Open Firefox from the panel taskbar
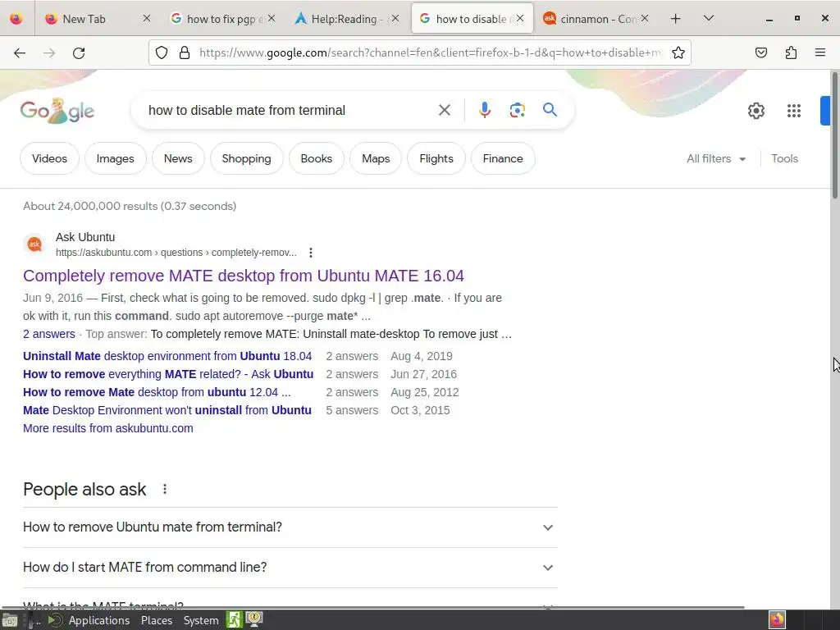The height and width of the screenshot is (630, 840). click(777, 620)
